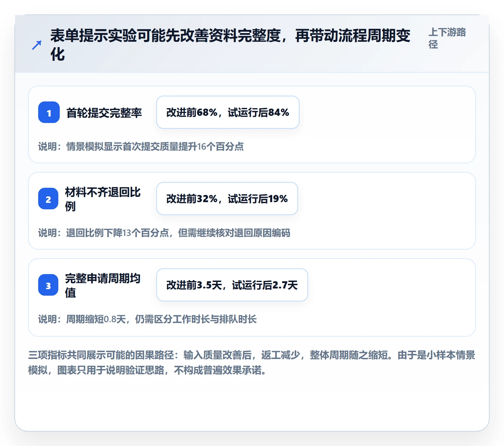Select the 材料不齐退回比例 metric title
The width and height of the screenshot is (504, 446).
103,199
